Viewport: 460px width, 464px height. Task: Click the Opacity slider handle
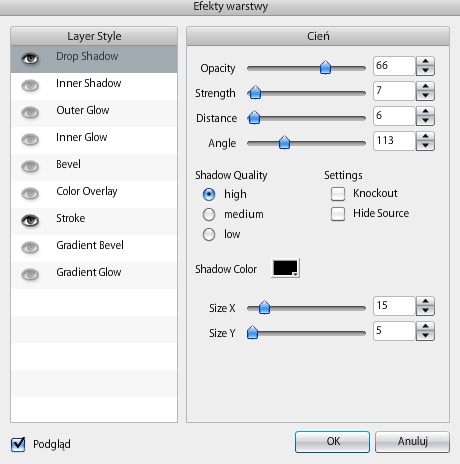(x=325, y=68)
